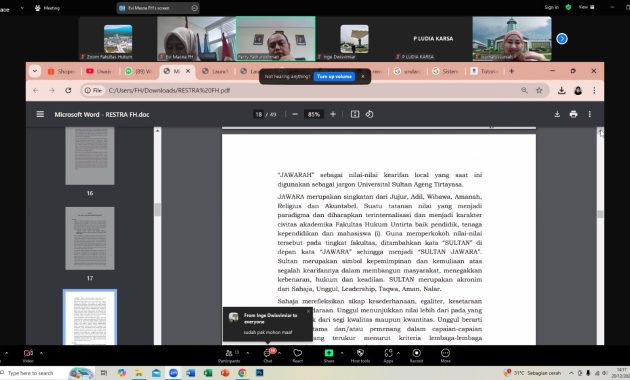Viewport: 630px width, 380px height.
Task: Switch to the Tutorial tab
Action: click(484, 71)
